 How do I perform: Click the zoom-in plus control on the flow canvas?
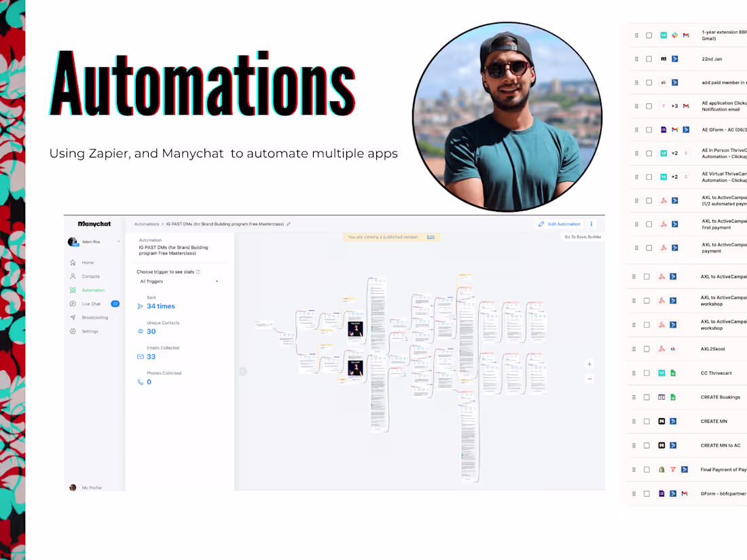click(x=589, y=364)
